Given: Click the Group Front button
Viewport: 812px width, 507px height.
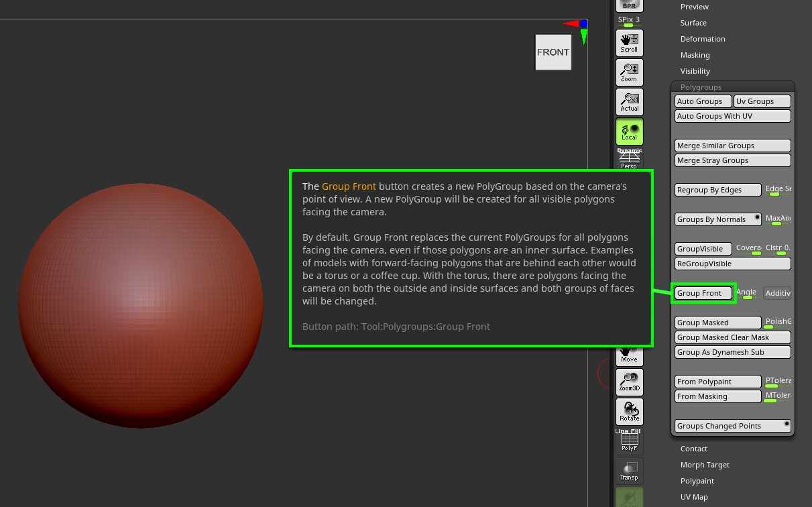Looking at the screenshot, I should coord(703,293).
